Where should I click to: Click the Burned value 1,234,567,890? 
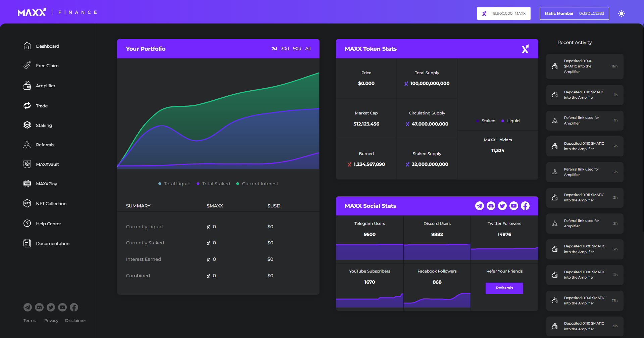(369, 164)
